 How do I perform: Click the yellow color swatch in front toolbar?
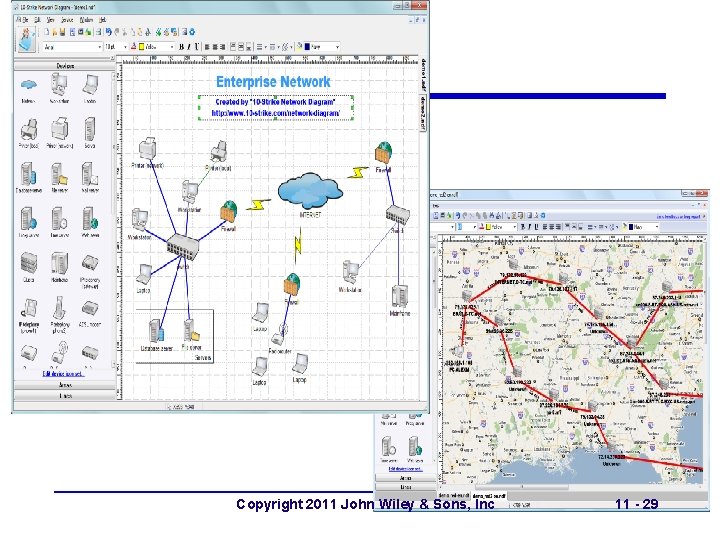[142, 47]
